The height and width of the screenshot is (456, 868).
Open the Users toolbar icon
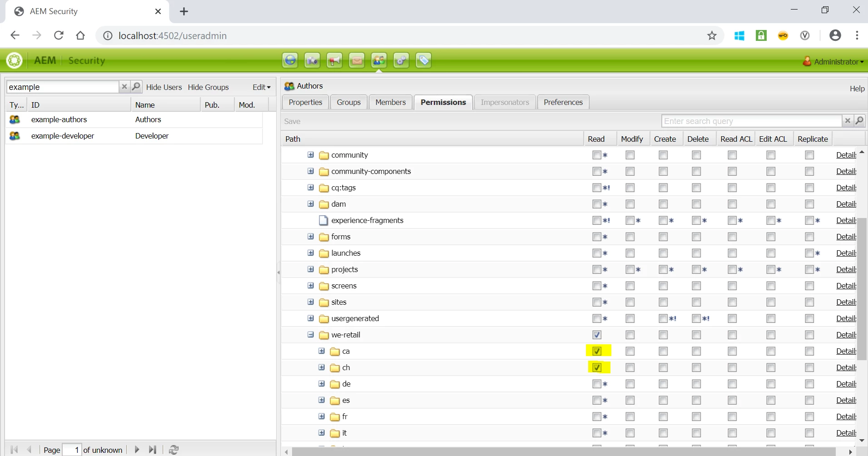[379, 60]
